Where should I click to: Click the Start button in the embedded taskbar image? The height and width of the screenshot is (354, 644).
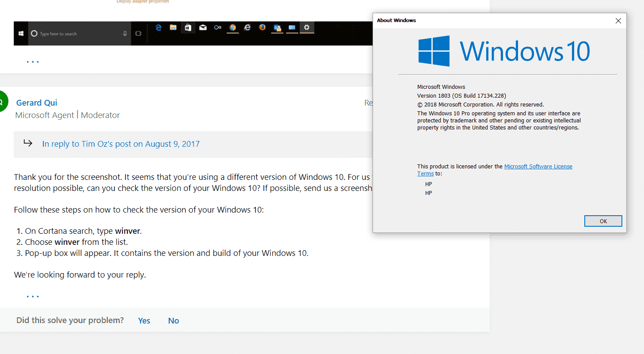21,34
